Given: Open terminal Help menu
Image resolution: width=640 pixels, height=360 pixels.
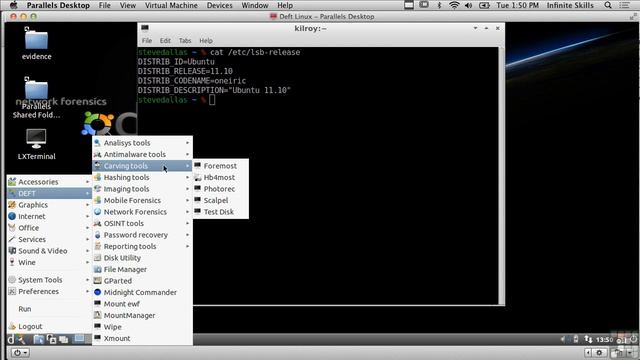Looking at the screenshot, I should tap(206, 40).
